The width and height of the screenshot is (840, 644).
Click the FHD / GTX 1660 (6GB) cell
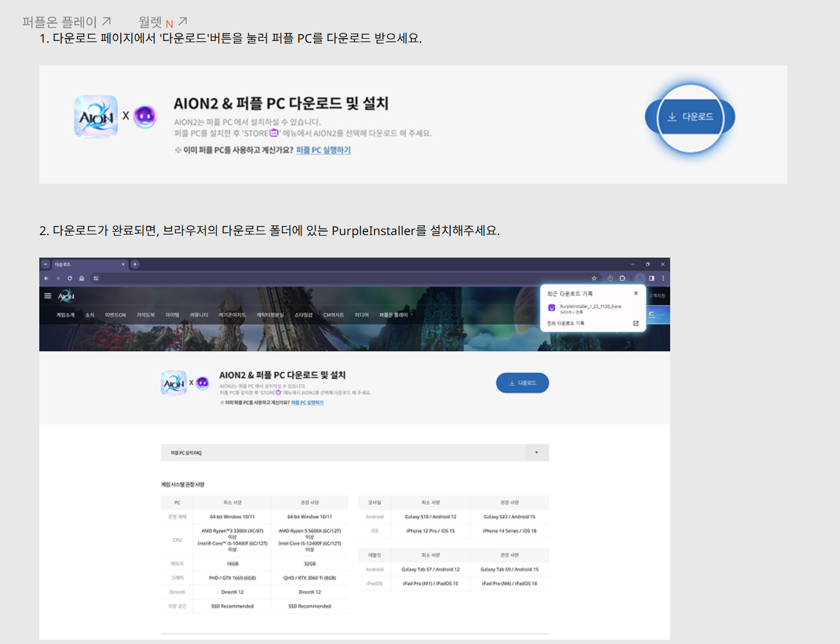click(232, 578)
